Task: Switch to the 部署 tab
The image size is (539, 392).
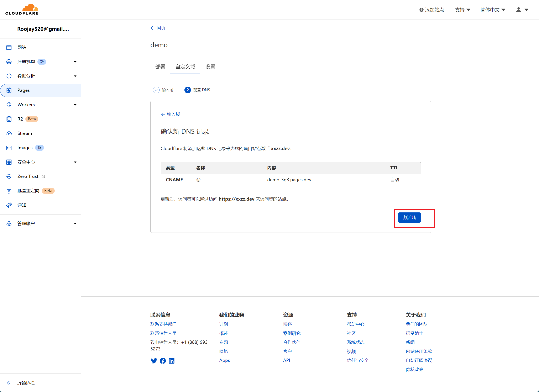Action: [160, 67]
